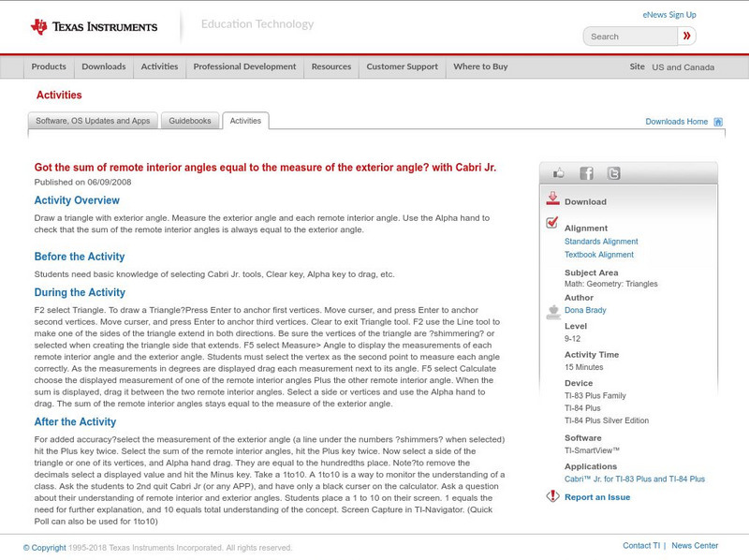Open the Resources menu
Screen dimensions: 749x560
pyautogui.click(x=331, y=66)
